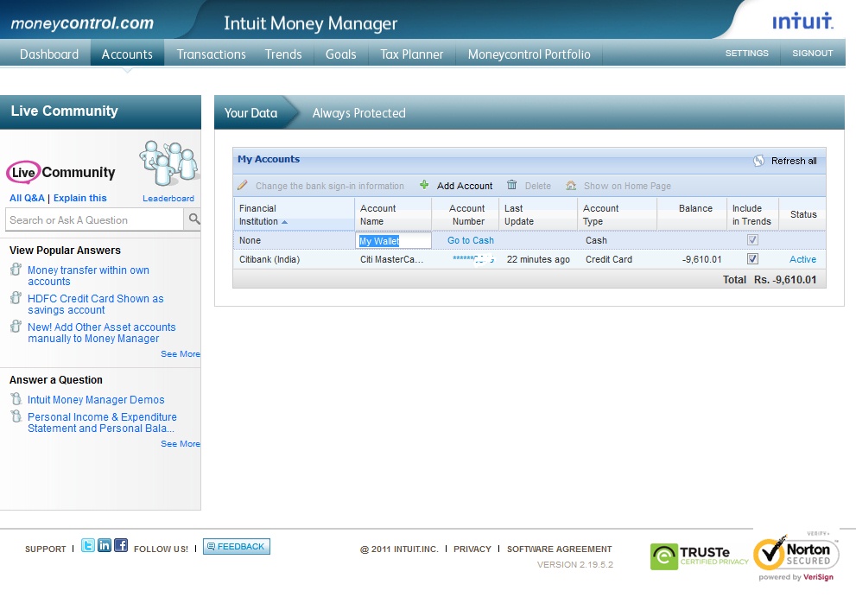
Task: Click the trash Delete icon
Action: pos(511,185)
